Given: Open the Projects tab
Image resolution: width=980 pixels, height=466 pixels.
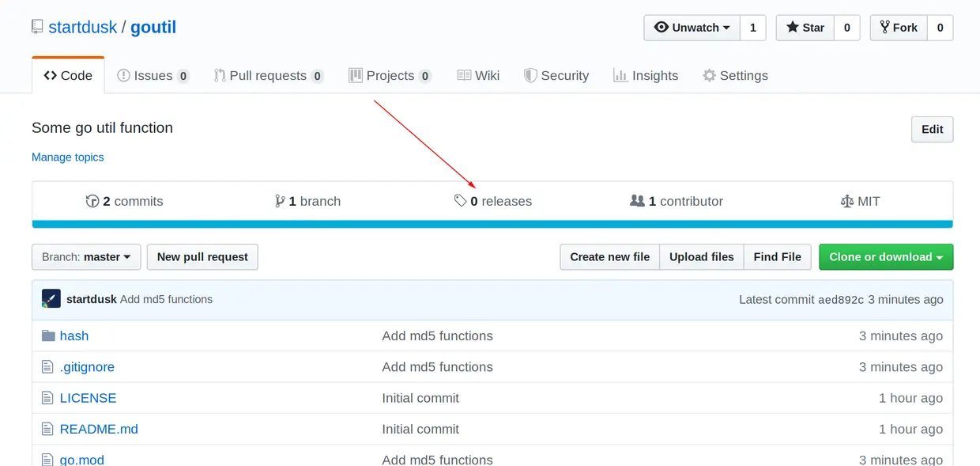Looking at the screenshot, I should click(390, 75).
